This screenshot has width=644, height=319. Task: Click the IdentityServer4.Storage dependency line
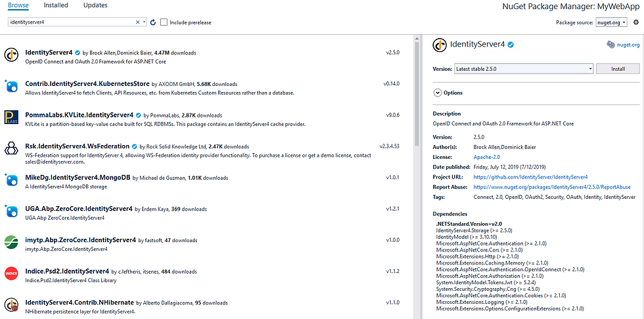click(x=474, y=230)
